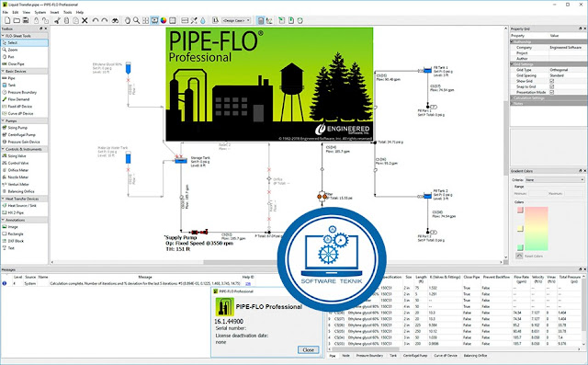Select the Select tool in Toolbox
Screen dimensions: 588x365
(x=25, y=43)
